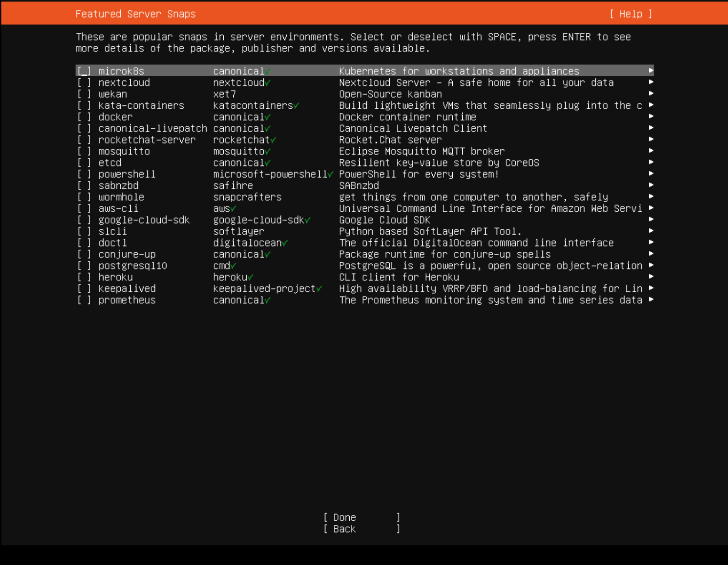Image resolution: width=728 pixels, height=565 pixels.
Task: Click 'CLI client for Heroku' text
Action: tap(399, 277)
